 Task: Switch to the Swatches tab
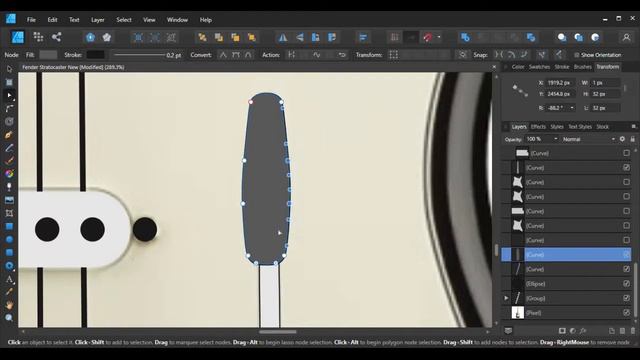(539, 67)
